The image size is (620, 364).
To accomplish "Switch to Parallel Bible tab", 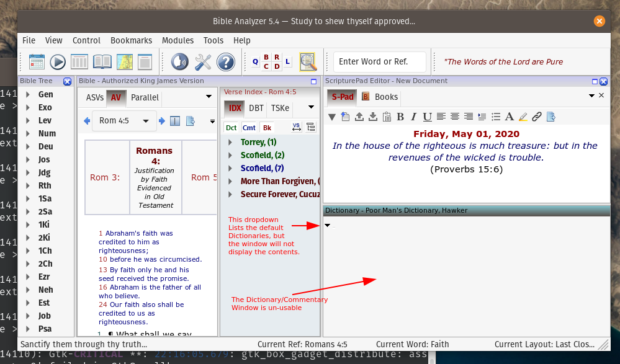I will coord(145,97).
